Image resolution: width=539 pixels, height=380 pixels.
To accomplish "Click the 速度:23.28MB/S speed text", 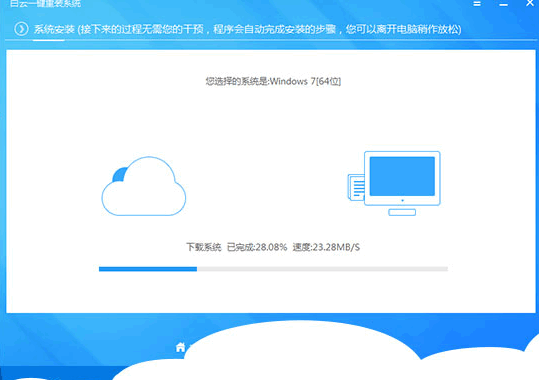I will (326, 247).
